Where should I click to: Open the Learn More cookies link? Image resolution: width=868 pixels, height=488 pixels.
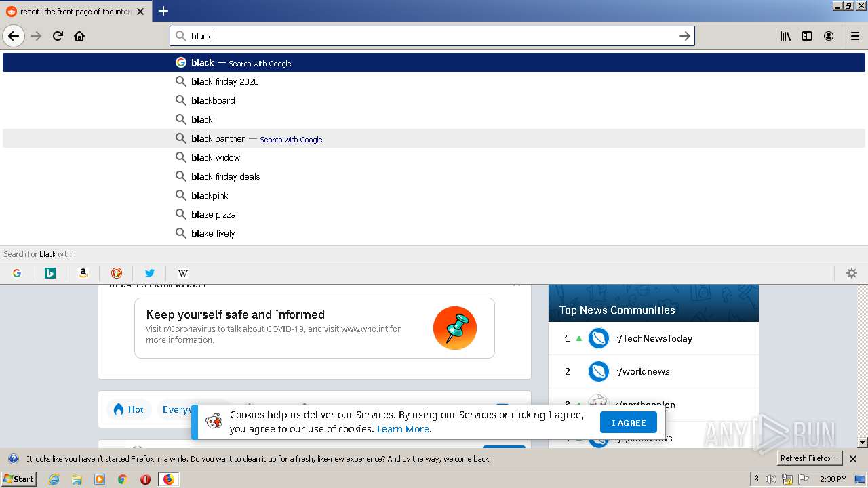point(403,429)
